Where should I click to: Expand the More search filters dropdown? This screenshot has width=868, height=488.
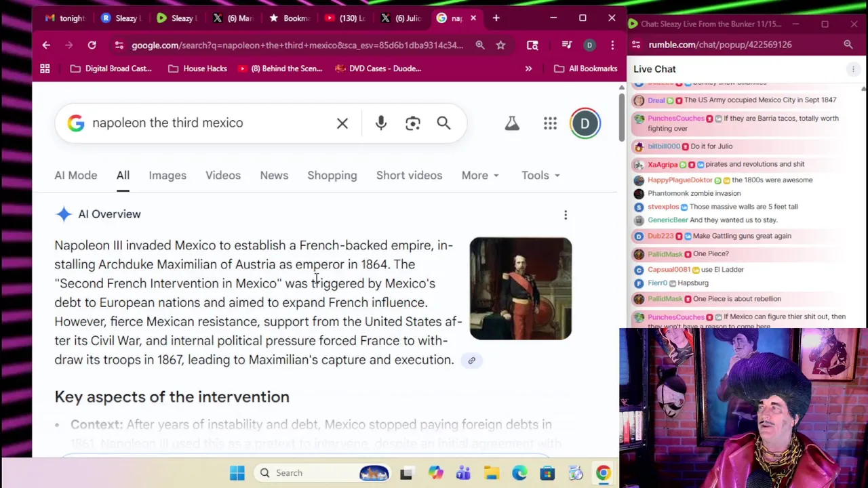pyautogui.click(x=480, y=176)
